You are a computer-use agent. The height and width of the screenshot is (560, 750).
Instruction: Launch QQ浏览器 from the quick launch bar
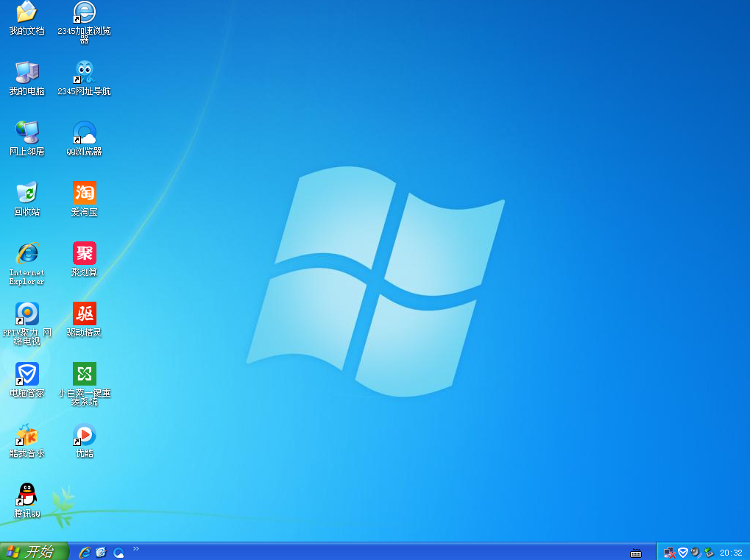118,553
